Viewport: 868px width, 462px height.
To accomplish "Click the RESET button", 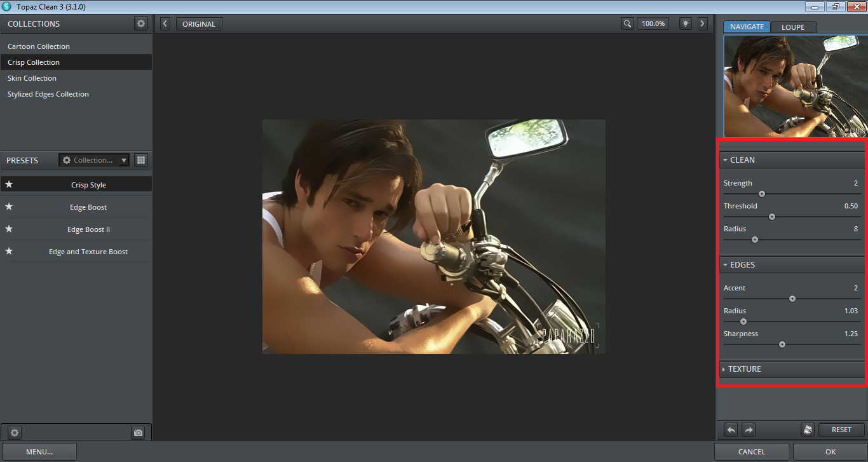I will 841,430.
